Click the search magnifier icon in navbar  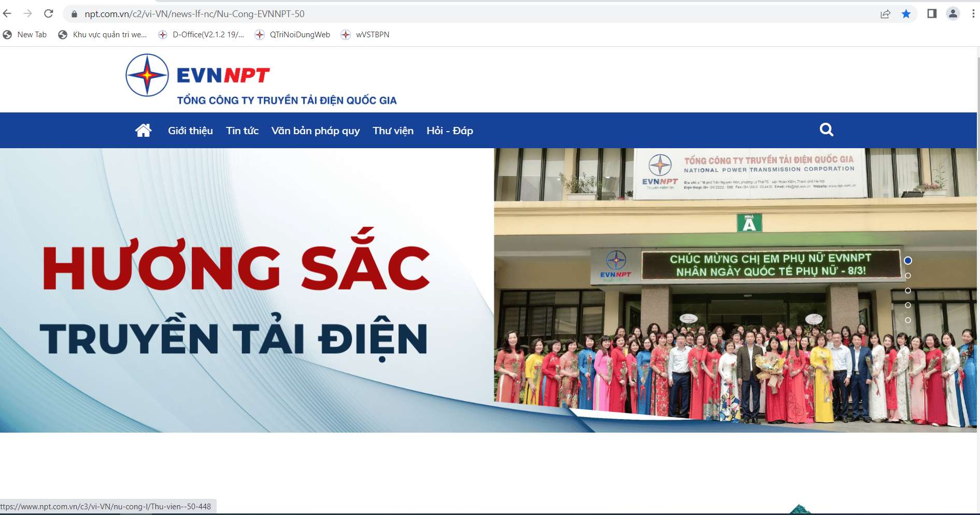point(827,130)
